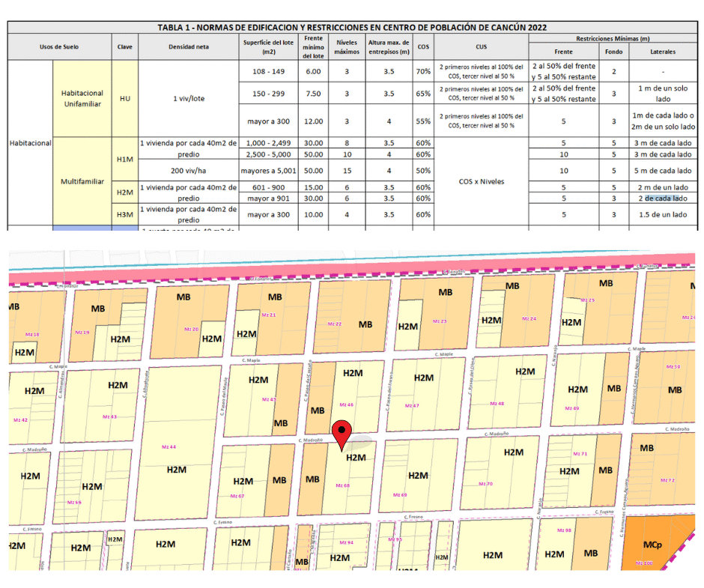
Task: Select the 'Mz 24' block label
Action: [x=529, y=318]
